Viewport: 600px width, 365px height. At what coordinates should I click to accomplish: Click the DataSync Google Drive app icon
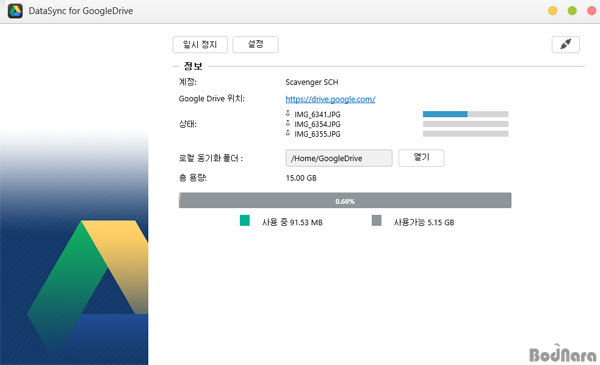click(x=15, y=11)
